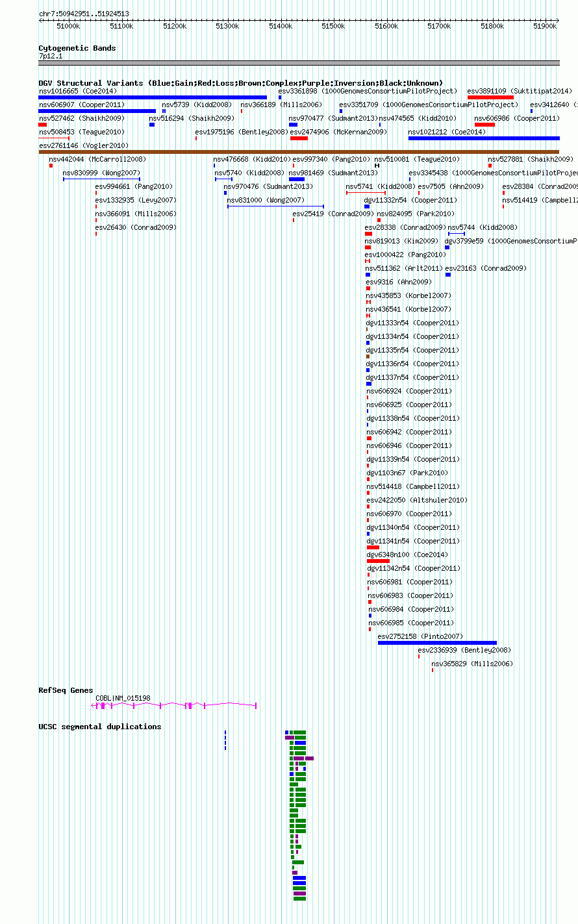The image size is (578, 924).
Task: Open esv2336939 (Bentley2008) variant
Action: 464,650
